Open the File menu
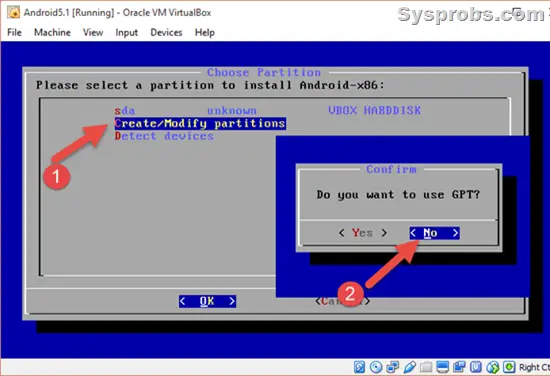Viewport: 550px width, 376px height. pyautogui.click(x=14, y=32)
